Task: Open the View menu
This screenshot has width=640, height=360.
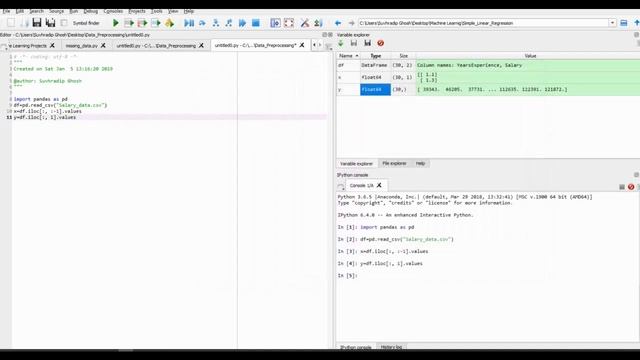Action: (173, 11)
